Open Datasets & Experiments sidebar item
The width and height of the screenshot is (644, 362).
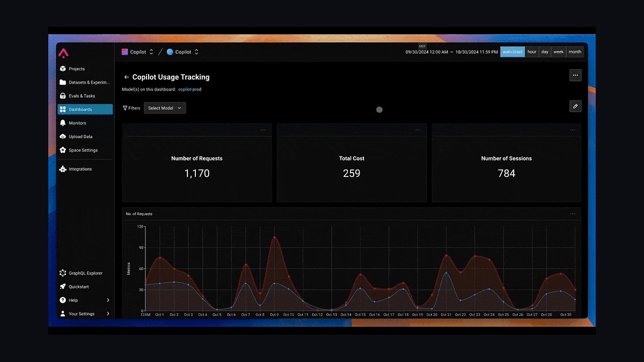click(85, 83)
